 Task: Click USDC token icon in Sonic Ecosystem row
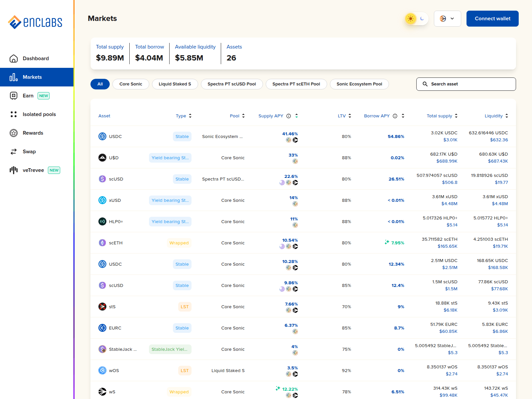[102, 136]
